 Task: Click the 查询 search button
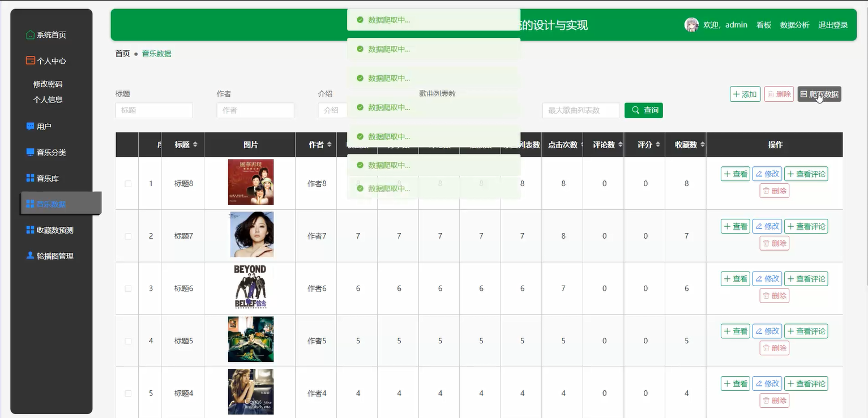pyautogui.click(x=644, y=110)
